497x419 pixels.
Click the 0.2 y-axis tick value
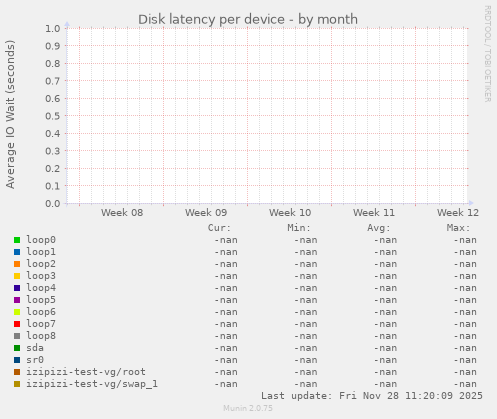coord(53,169)
